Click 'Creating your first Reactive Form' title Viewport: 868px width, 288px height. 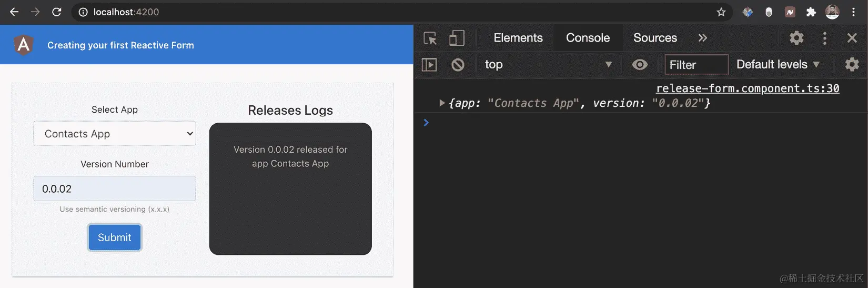[120, 45]
